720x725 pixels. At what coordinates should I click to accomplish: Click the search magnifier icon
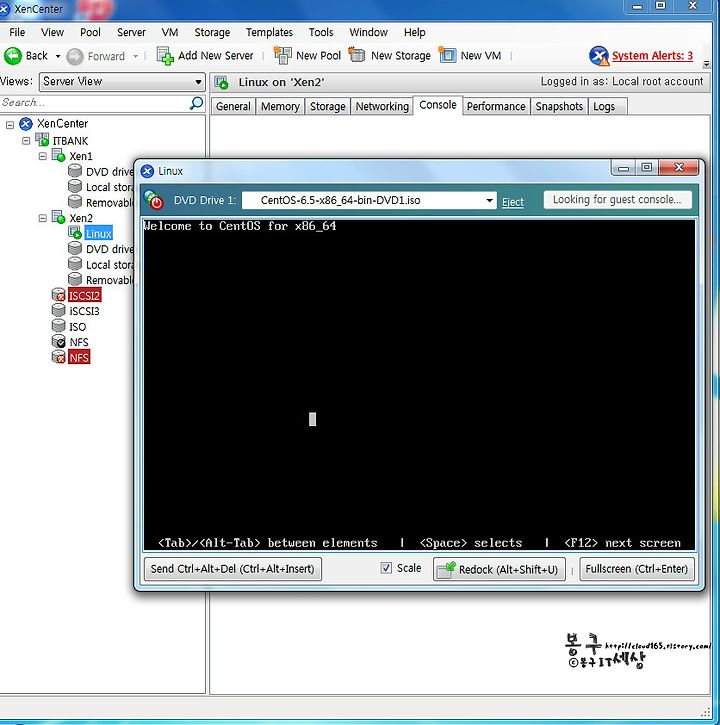click(196, 103)
